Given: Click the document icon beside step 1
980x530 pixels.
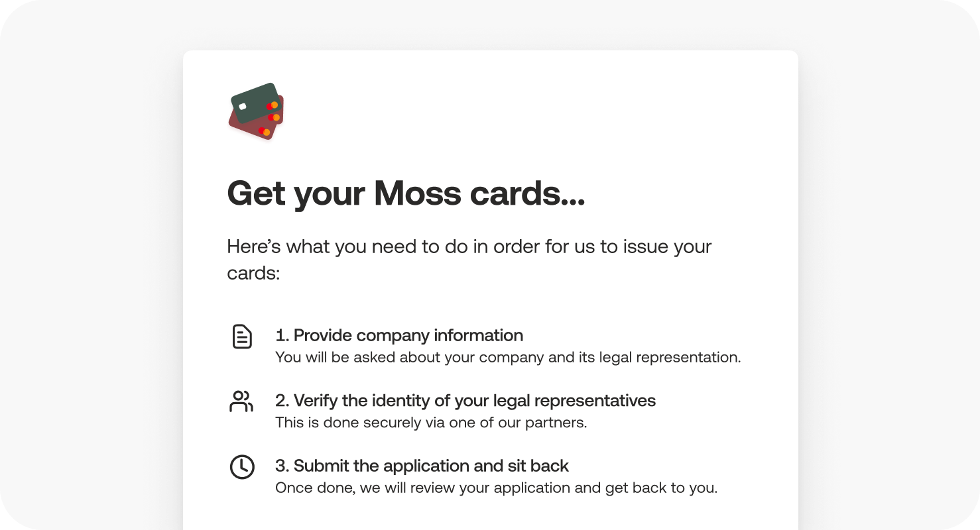Looking at the screenshot, I should (x=242, y=337).
